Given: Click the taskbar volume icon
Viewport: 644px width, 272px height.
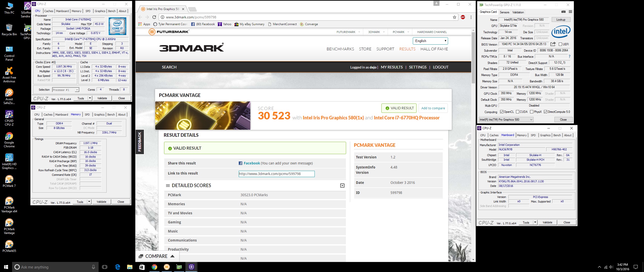Looking at the screenshot, I should pos(611,267).
